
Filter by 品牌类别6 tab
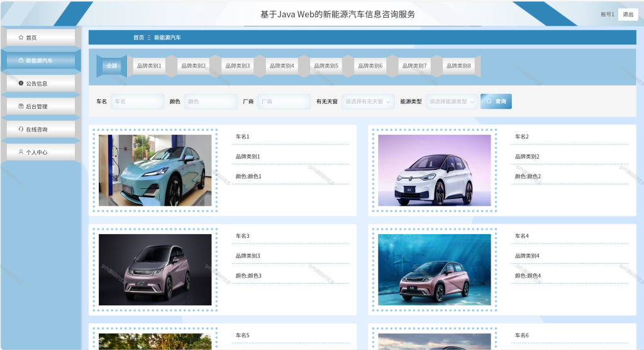point(370,66)
